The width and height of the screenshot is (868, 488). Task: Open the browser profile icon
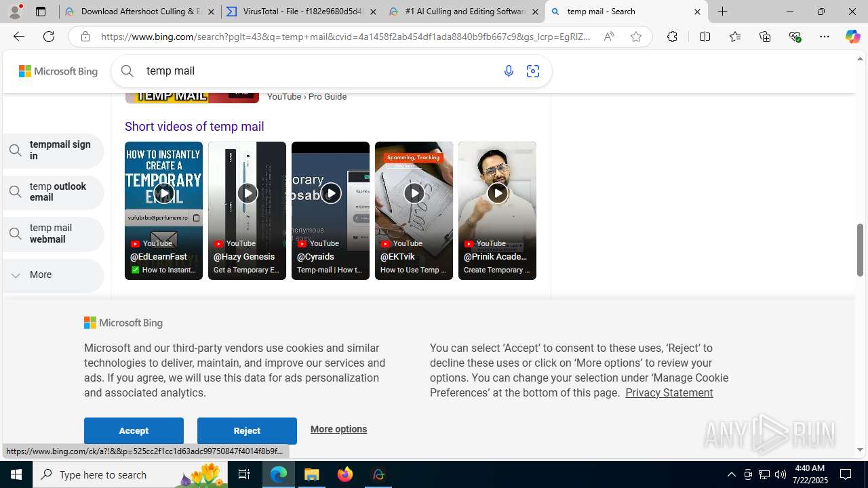click(x=15, y=12)
